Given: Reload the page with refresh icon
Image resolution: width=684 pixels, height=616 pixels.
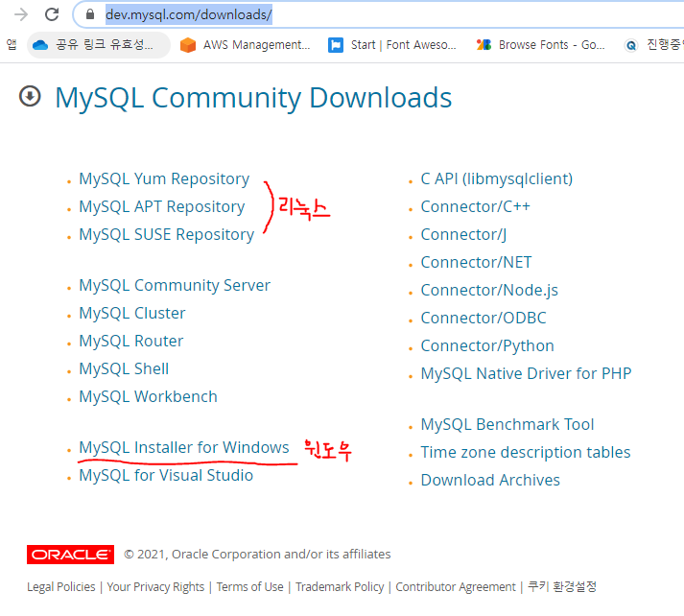Looking at the screenshot, I should click(52, 14).
